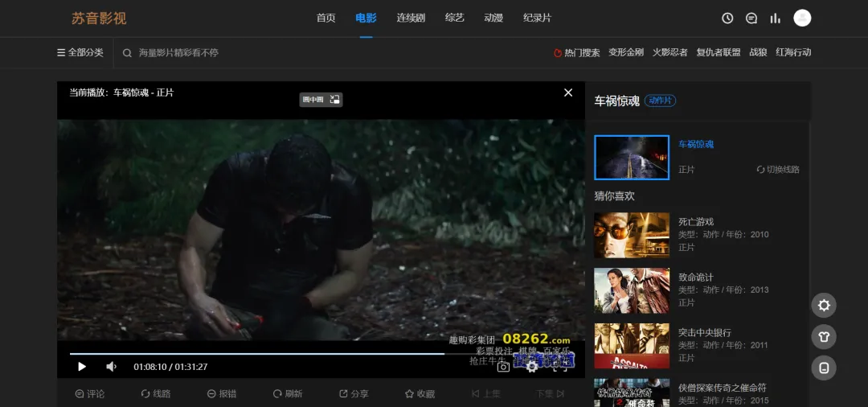Search hot term 变形金刚
The height and width of the screenshot is (407, 868).
point(626,52)
